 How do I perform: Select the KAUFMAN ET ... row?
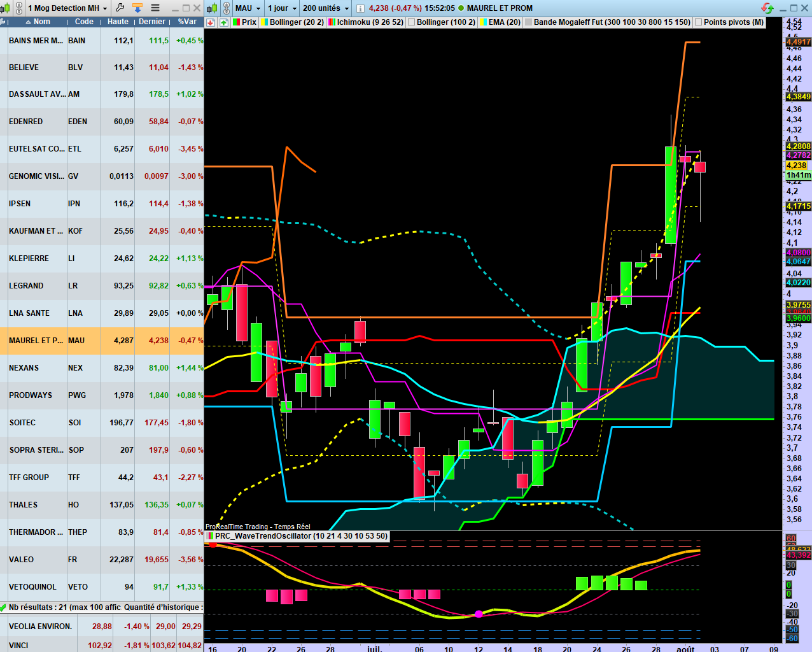(102, 230)
